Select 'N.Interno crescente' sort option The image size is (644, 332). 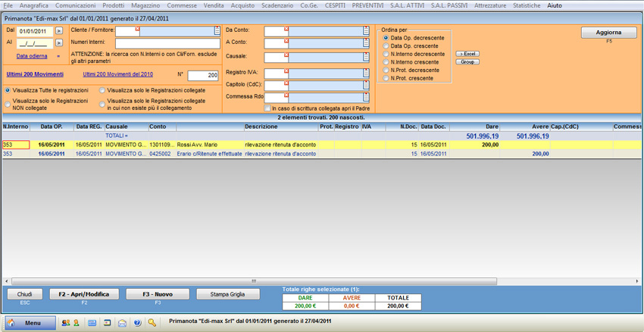[x=386, y=62]
